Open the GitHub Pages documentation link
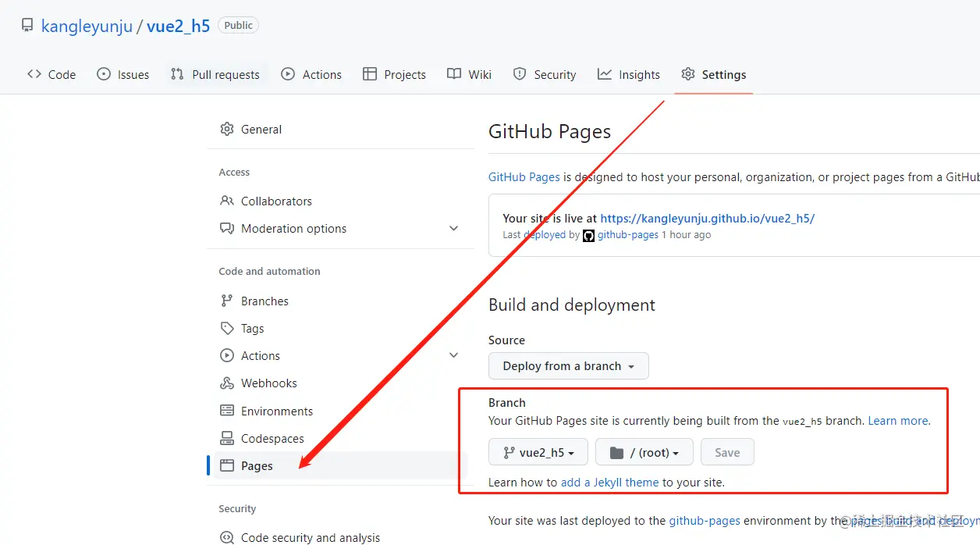This screenshot has width=980, height=545. (524, 177)
